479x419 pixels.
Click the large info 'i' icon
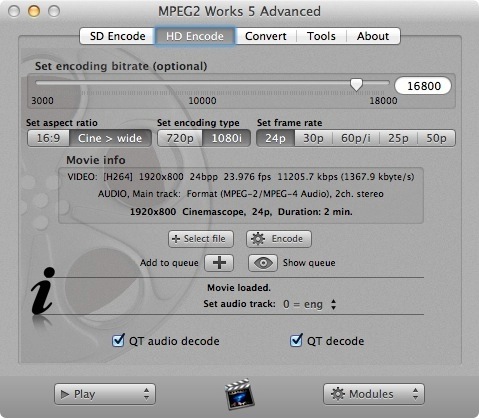pyautogui.click(x=43, y=291)
